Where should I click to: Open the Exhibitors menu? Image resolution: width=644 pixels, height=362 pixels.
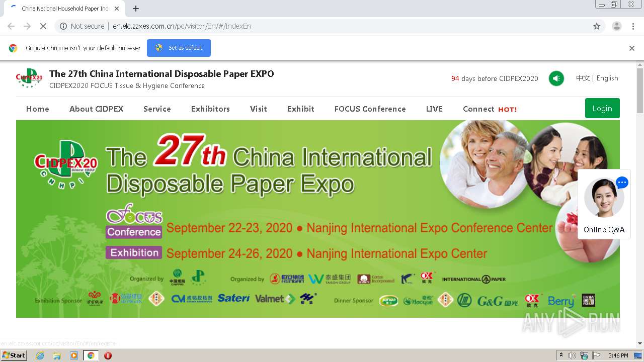pyautogui.click(x=210, y=109)
